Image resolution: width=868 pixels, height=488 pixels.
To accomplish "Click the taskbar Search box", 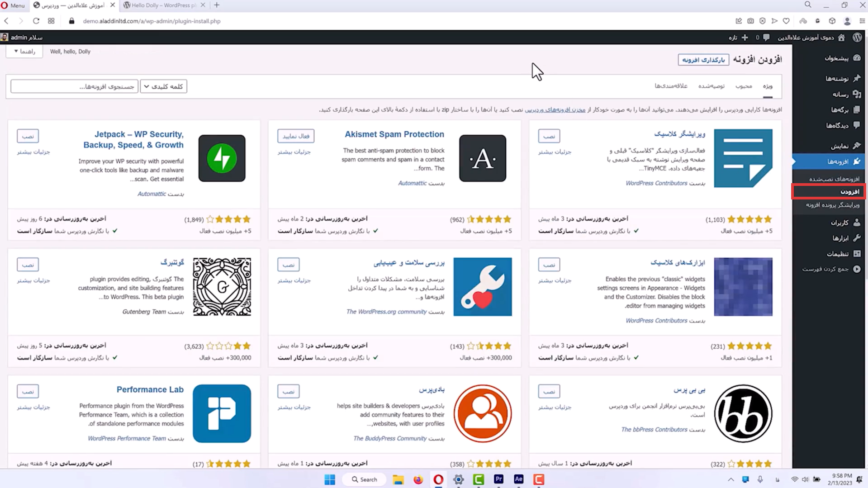I will [x=365, y=479].
